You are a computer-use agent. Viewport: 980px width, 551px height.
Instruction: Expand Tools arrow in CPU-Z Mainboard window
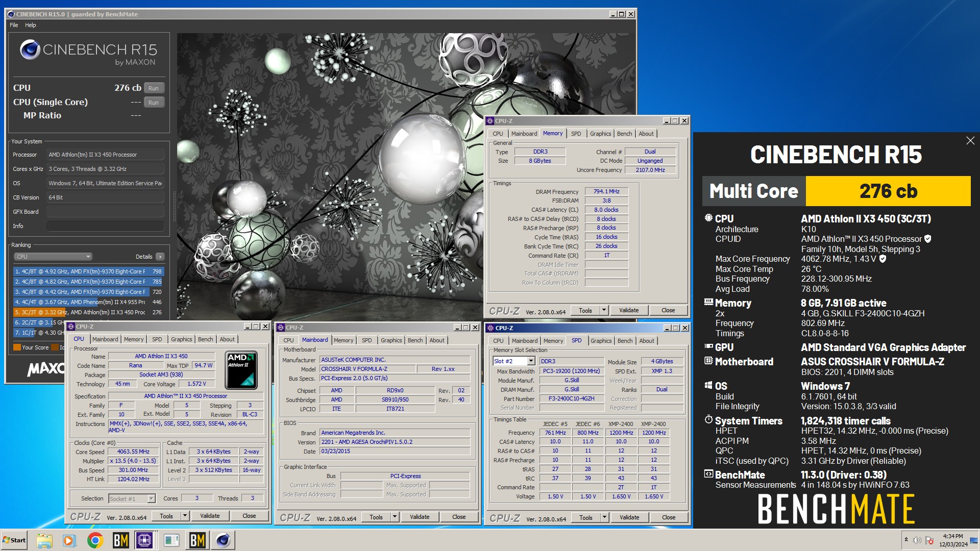(x=395, y=517)
